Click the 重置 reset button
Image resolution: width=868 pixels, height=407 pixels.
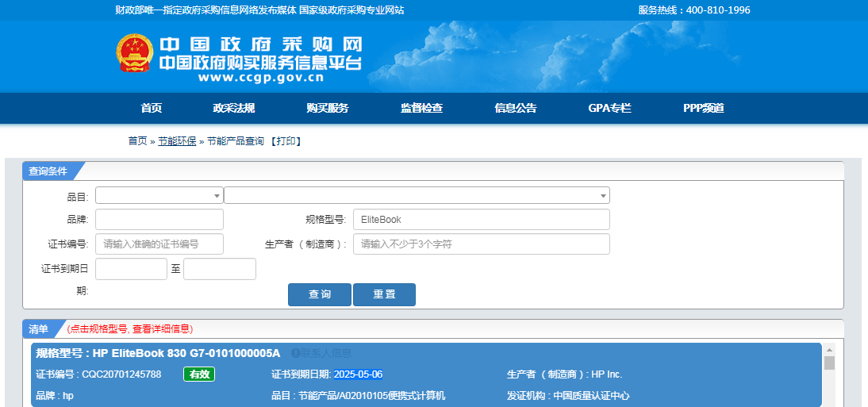[x=384, y=294]
